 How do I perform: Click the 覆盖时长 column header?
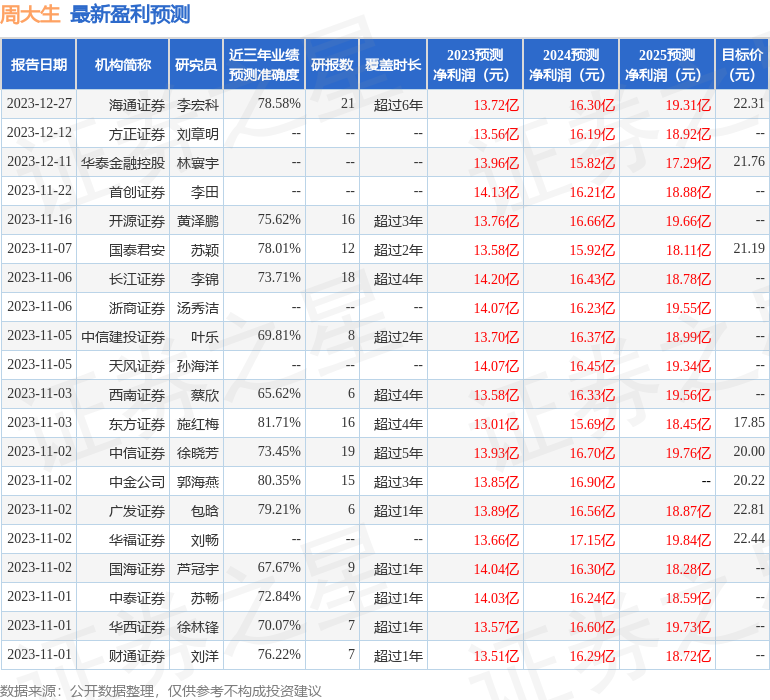click(393, 64)
